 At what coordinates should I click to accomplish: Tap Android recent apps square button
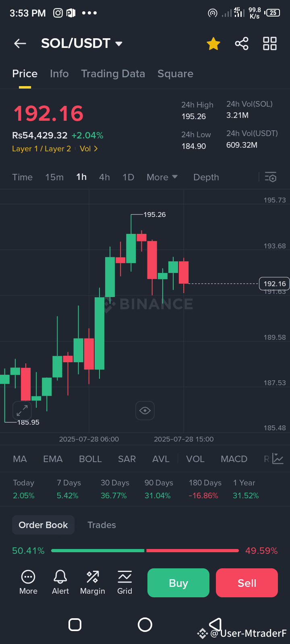[x=75, y=625]
